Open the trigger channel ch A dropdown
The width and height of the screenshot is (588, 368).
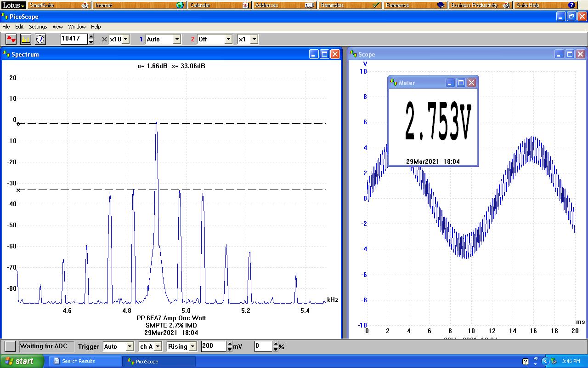pyautogui.click(x=158, y=346)
